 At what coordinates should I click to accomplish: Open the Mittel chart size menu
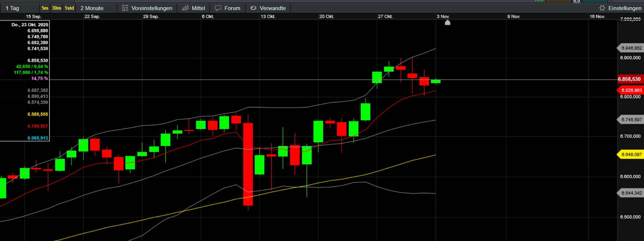(194, 8)
